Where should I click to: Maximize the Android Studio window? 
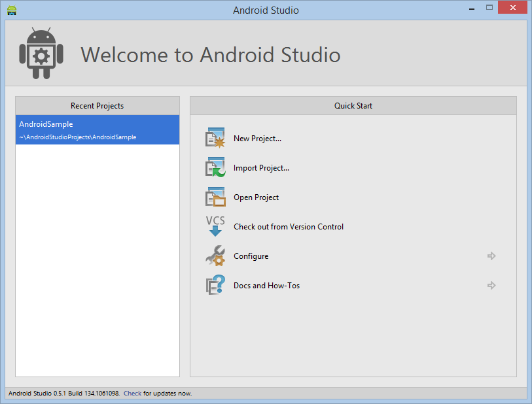coord(489,8)
